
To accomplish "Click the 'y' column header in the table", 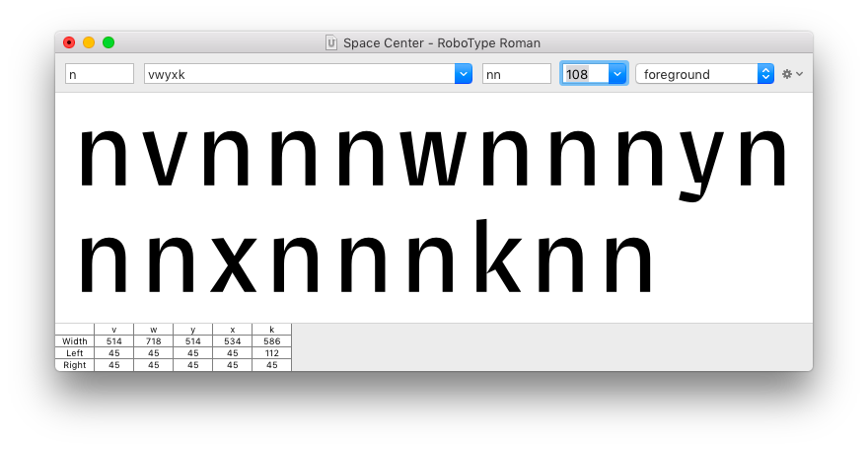I will (192, 330).
